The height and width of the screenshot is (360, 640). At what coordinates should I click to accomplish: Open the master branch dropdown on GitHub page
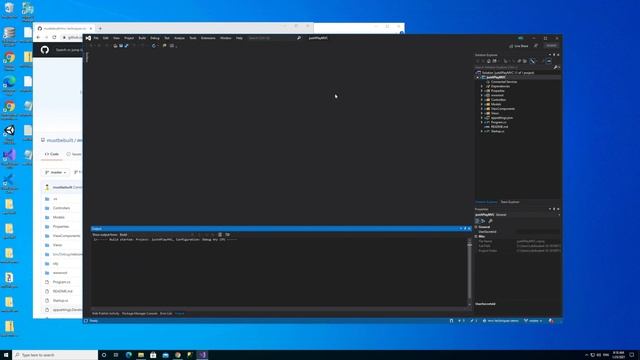[56, 173]
